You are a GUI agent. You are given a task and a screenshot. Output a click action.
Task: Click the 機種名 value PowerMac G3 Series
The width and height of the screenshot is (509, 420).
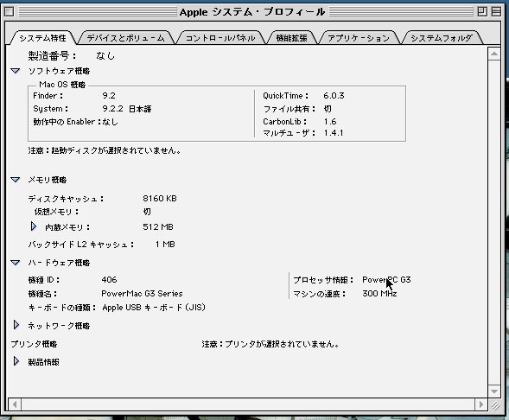(143, 294)
